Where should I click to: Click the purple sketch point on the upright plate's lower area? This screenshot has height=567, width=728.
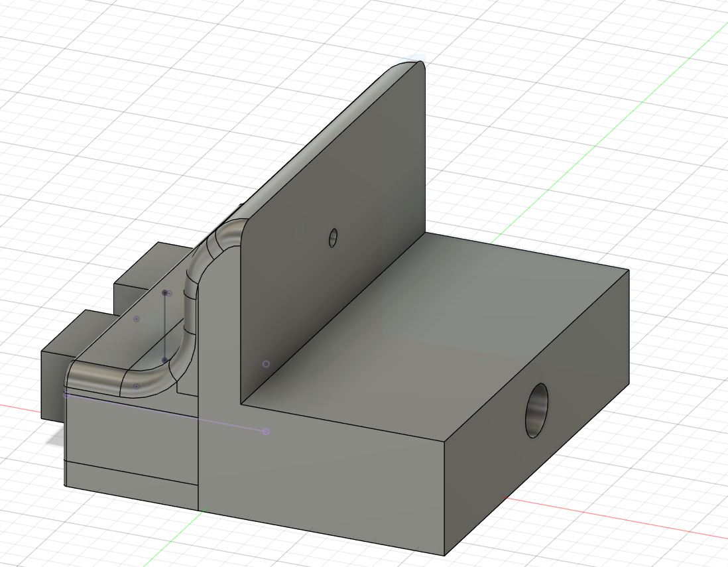click(266, 364)
